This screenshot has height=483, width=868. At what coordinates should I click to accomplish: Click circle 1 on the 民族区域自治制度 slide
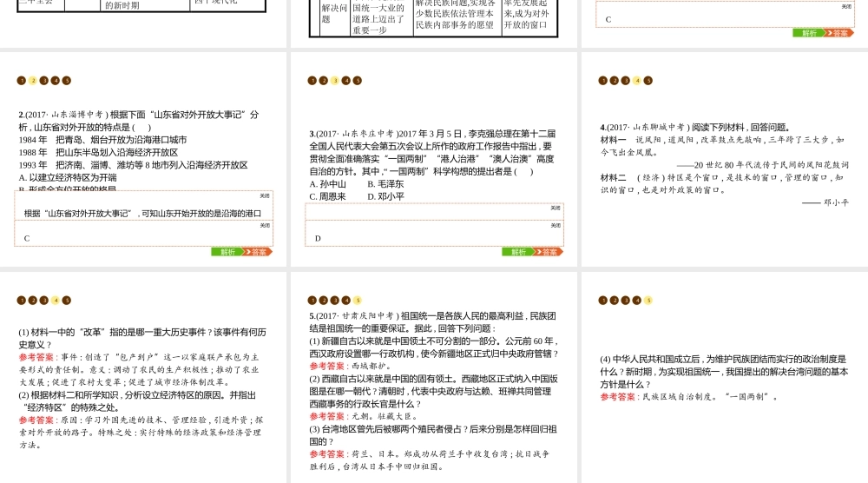pos(603,301)
